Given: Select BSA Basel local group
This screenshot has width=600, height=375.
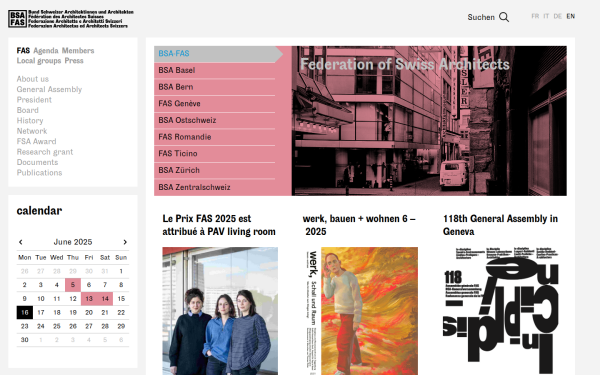Looking at the screenshot, I should pyautogui.click(x=214, y=70).
